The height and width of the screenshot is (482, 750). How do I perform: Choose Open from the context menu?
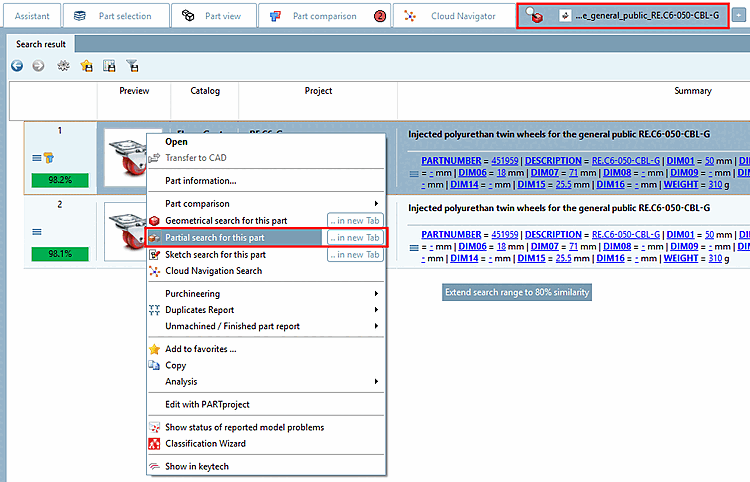265,142
